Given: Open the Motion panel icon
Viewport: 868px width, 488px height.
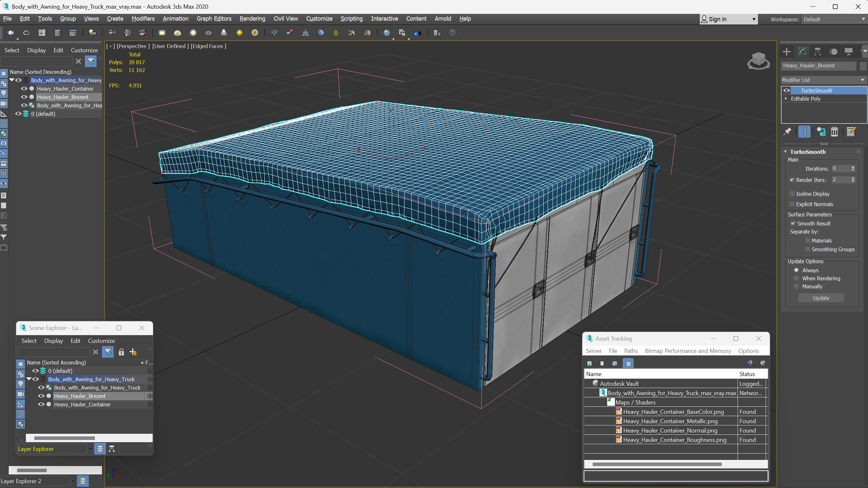Looking at the screenshot, I should 833,52.
